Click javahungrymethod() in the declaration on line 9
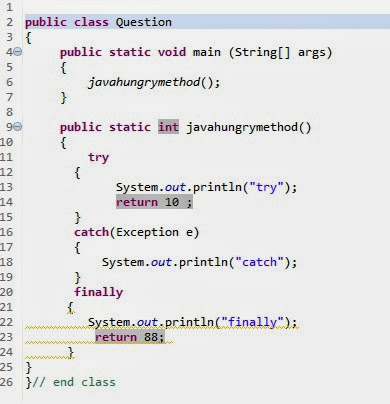Screen dimensions: 390x404 coord(248,127)
